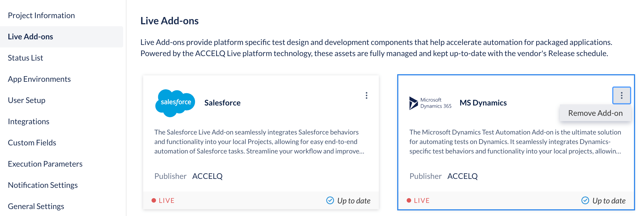Click the Microsoft Dynamics 365 logo
Screen dimensions: 644x216
point(430,103)
